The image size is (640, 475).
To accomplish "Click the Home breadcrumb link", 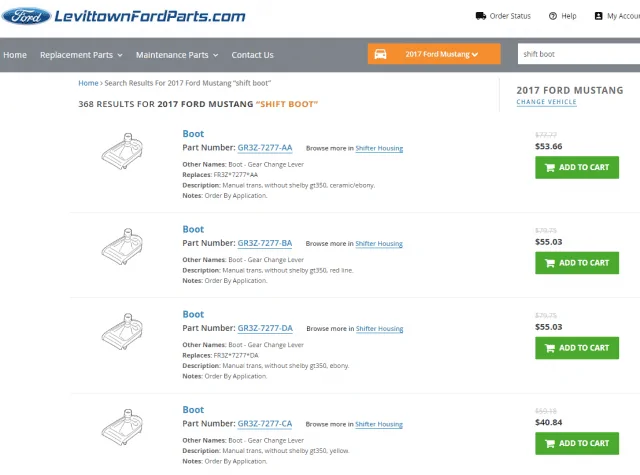I will tap(88, 83).
